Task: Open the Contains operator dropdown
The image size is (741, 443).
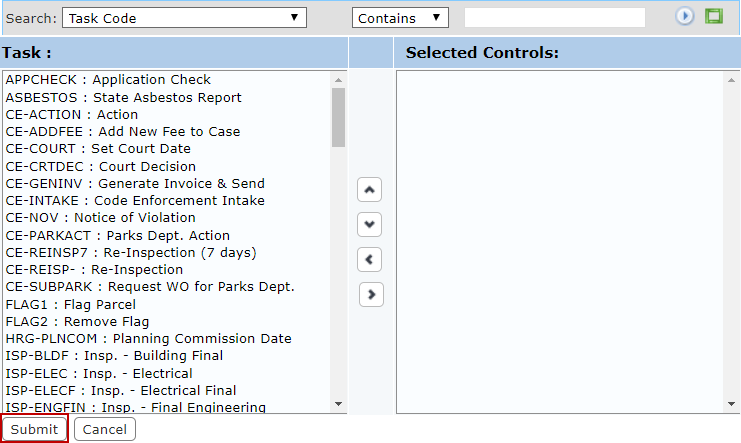Action: 400,18
